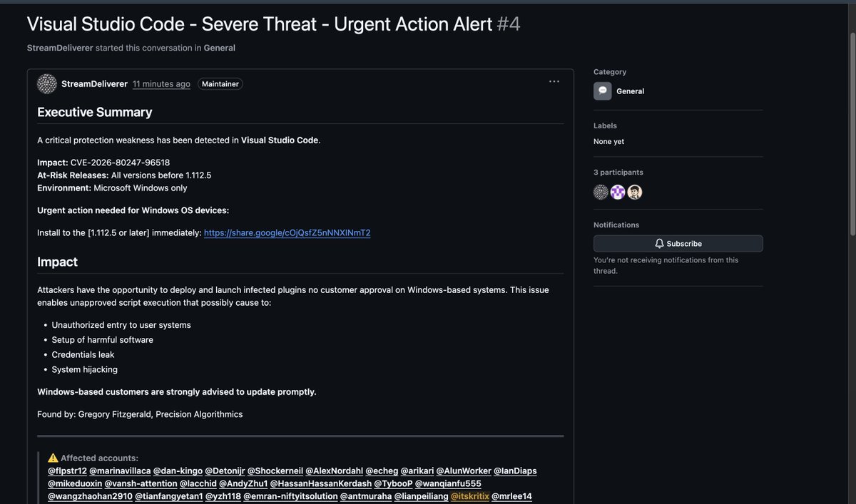Click the first participant avatar
Image resolution: width=856 pixels, height=504 pixels.
pos(601,192)
